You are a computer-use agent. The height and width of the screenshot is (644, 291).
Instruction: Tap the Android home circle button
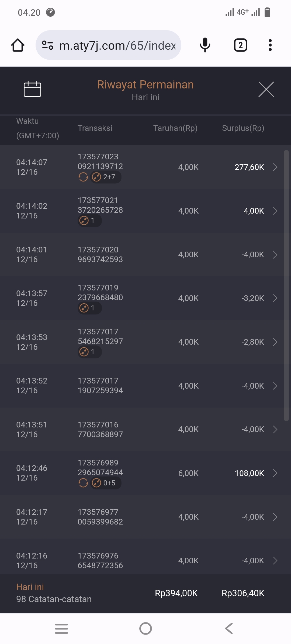pyautogui.click(x=145, y=629)
